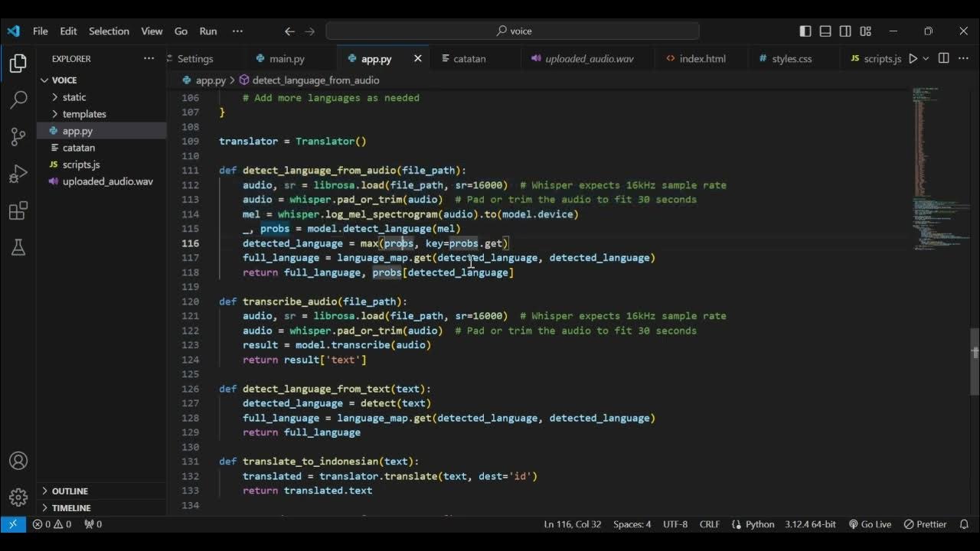Viewport: 980px width, 551px height.
Task: Open uploaded_audio.wav in Explorer
Action: [x=102, y=181]
